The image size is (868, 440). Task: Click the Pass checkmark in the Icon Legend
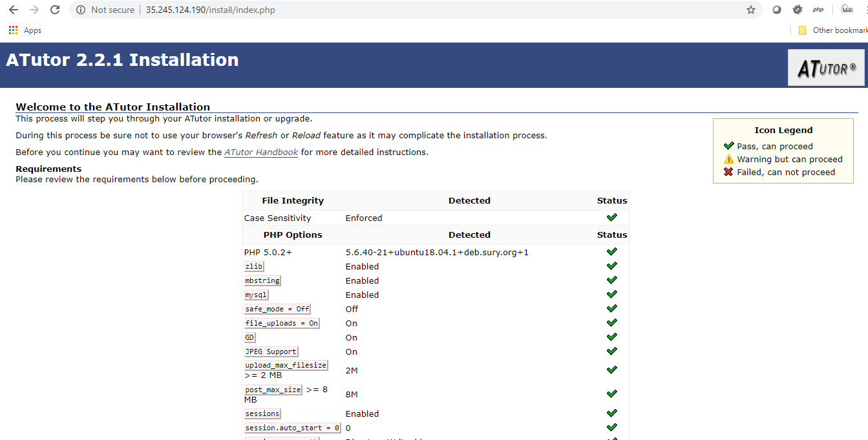click(729, 145)
